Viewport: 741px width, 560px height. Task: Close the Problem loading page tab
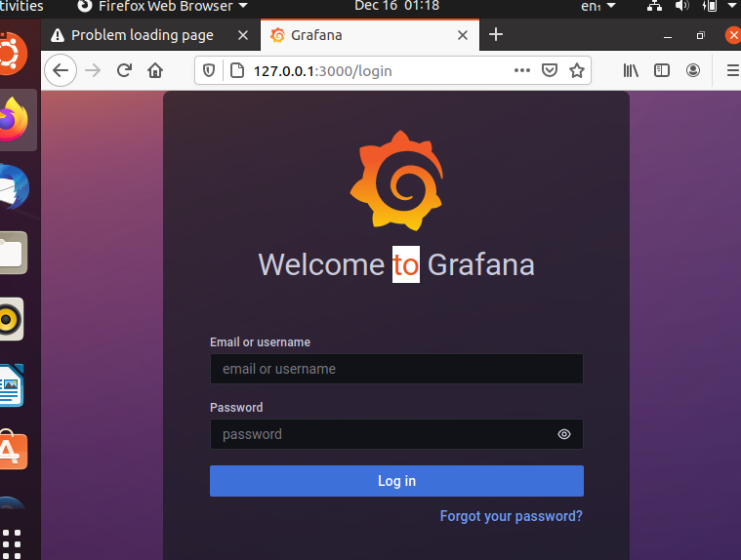[x=243, y=35]
